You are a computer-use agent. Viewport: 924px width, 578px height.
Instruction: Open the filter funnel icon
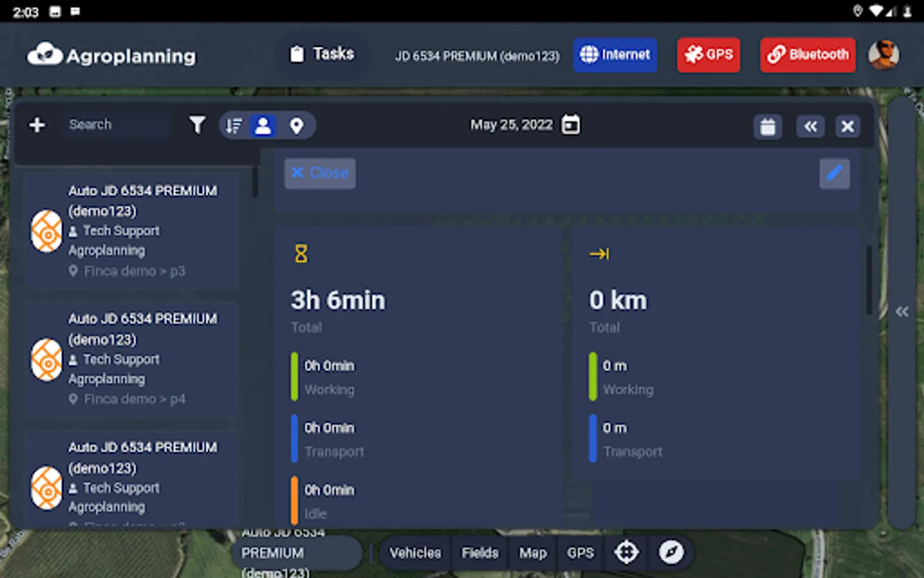[198, 125]
